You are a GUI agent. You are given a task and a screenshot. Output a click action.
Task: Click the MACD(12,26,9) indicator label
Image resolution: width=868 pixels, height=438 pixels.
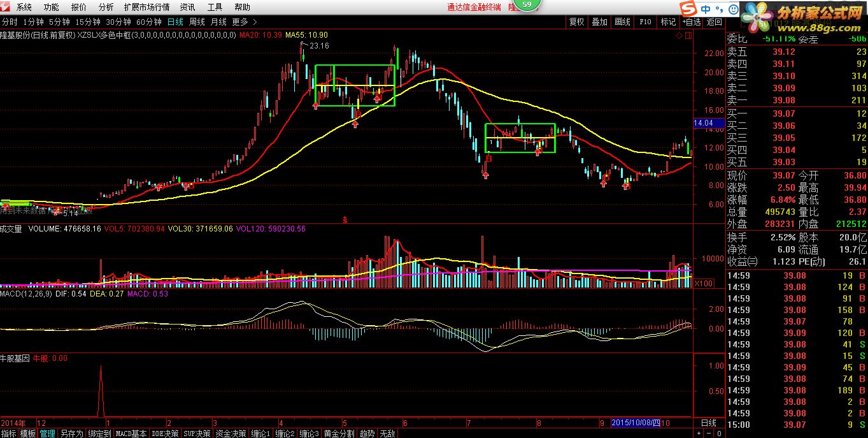coord(25,294)
